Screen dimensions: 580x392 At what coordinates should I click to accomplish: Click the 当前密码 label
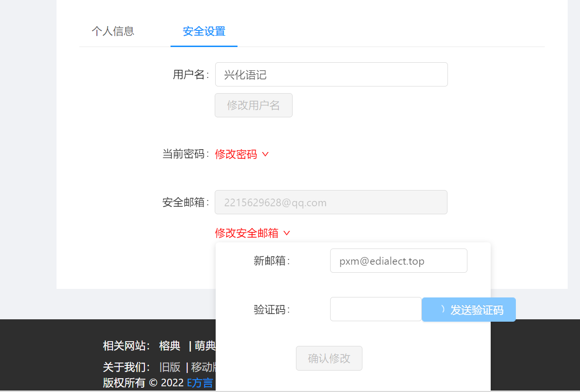tap(186, 154)
